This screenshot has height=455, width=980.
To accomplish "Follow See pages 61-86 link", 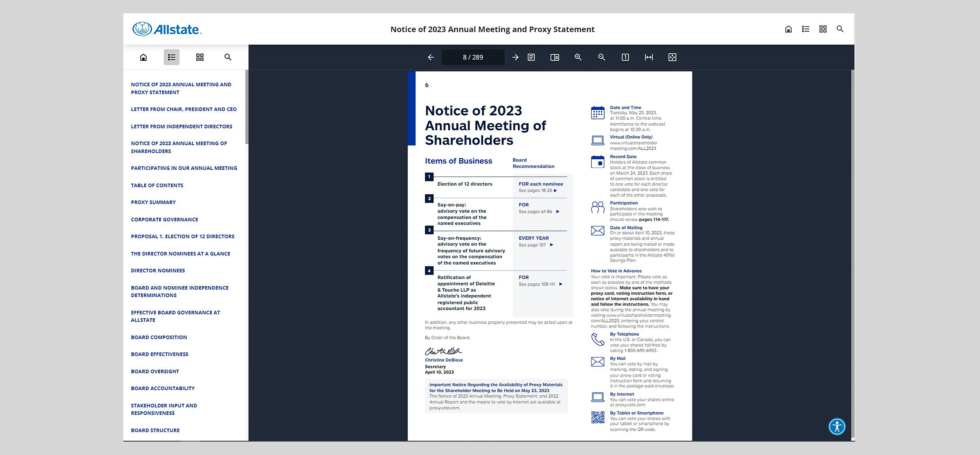I will pyautogui.click(x=539, y=212).
